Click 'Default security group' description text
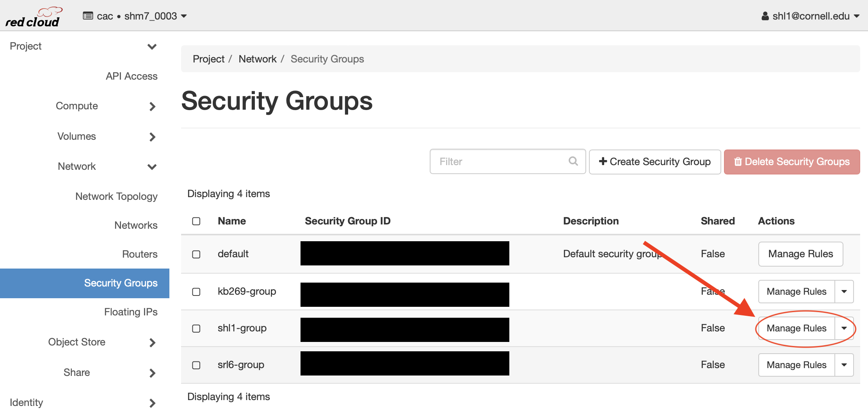 [x=612, y=254]
